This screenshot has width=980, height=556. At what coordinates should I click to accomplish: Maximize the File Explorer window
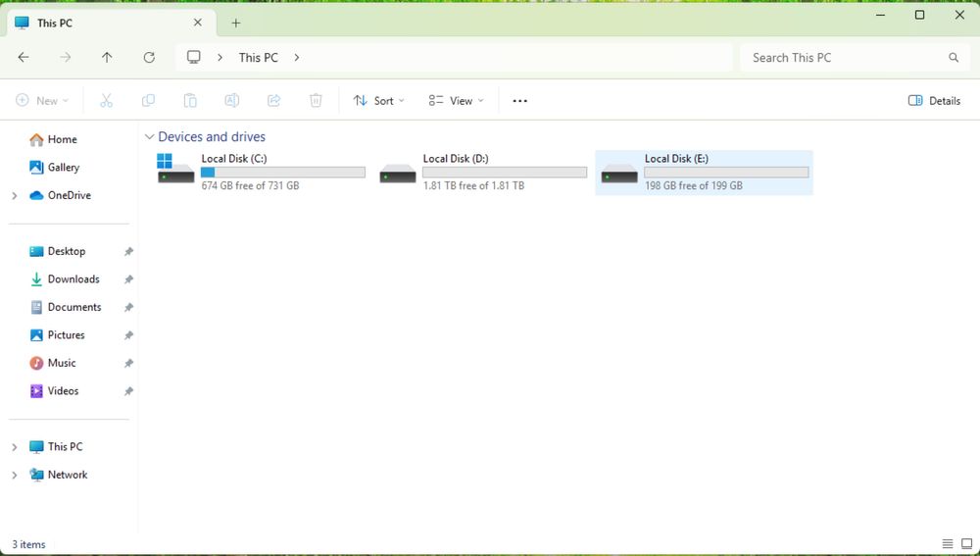(x=919, y=15)
